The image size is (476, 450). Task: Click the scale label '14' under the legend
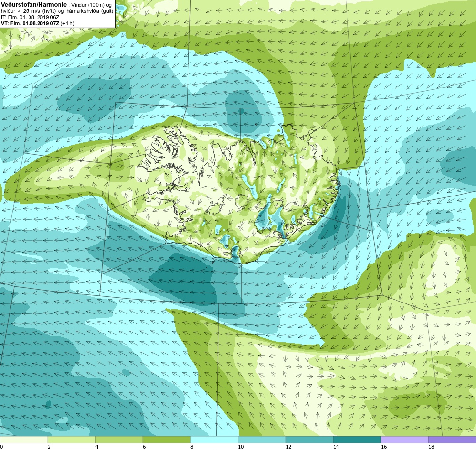[336, 447]
